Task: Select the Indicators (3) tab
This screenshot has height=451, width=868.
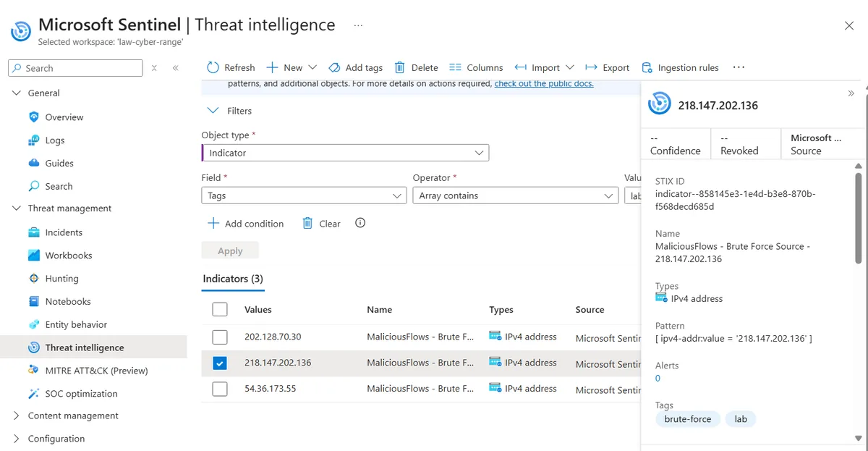Action: [233, 279]
